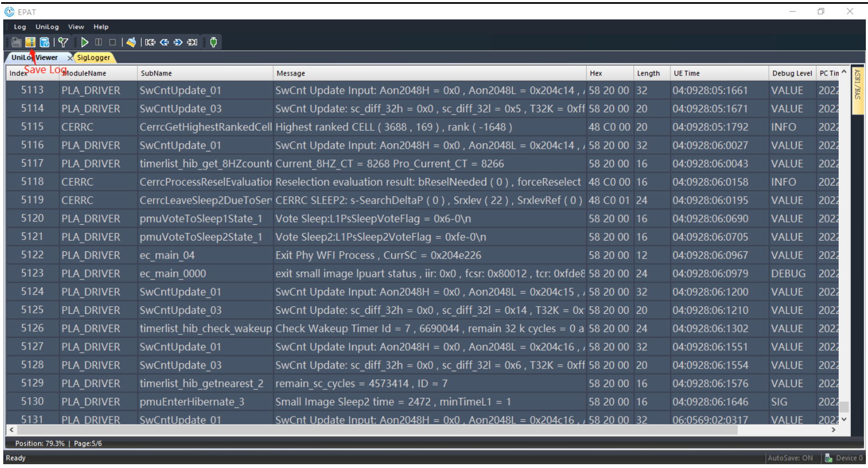Open the UniLog menu
Viewport: 868px width, 468px height.
click(47, 27)
